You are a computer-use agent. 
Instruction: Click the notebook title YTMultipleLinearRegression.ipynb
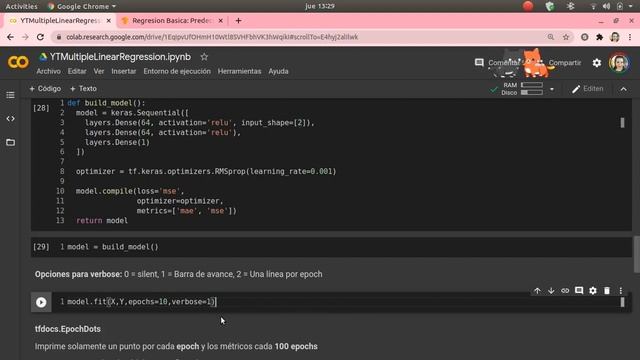click(120, 57)
